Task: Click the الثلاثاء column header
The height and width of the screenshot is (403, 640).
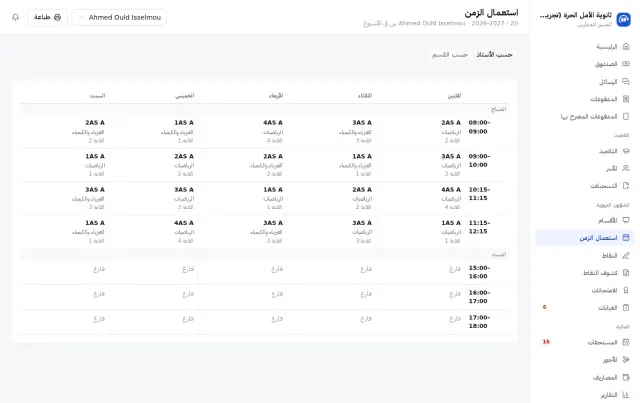Action: (x=365, y=96)
